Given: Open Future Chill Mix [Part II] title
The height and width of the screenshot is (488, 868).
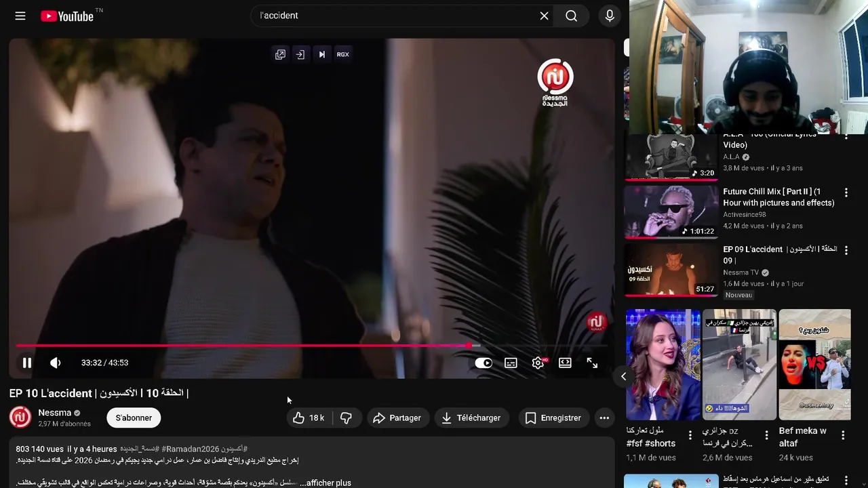Looking at the screenshot, I should [x=778, y=197].
